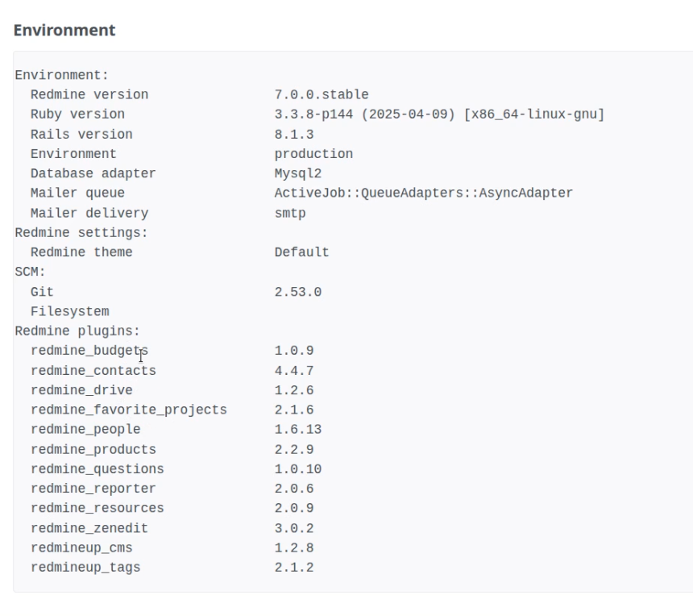Click the Rails value 8.1.3
Screen dimensions: 693x616
click(294, 134)
